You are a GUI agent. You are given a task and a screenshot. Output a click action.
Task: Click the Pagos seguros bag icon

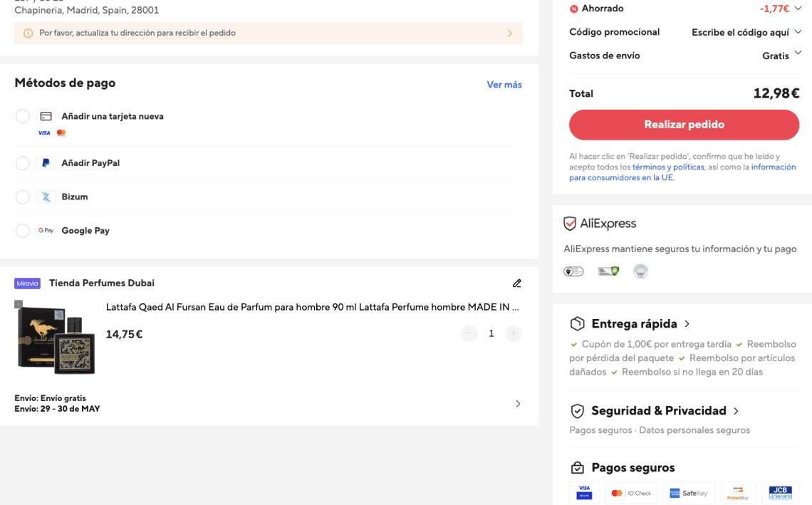click(x=577, y=468)
